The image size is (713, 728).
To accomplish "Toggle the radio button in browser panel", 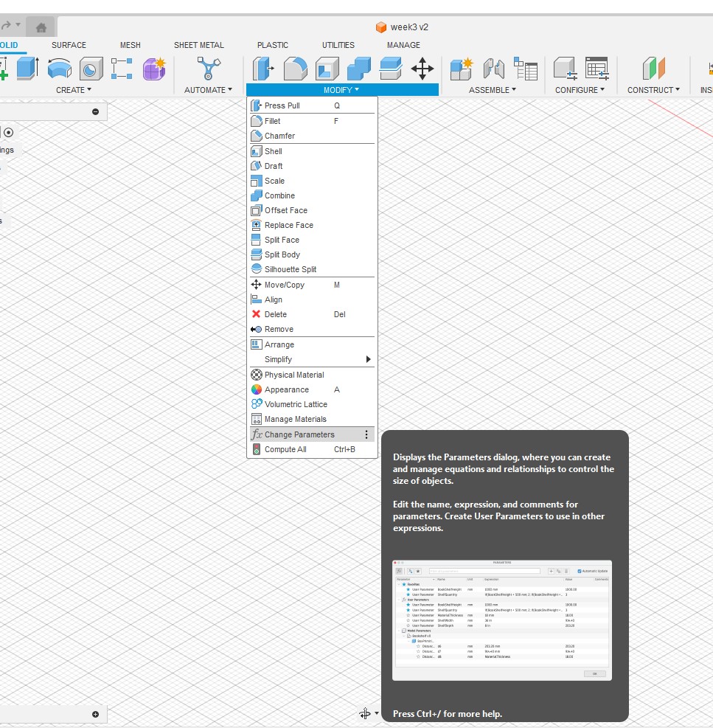I will [8, 133].
